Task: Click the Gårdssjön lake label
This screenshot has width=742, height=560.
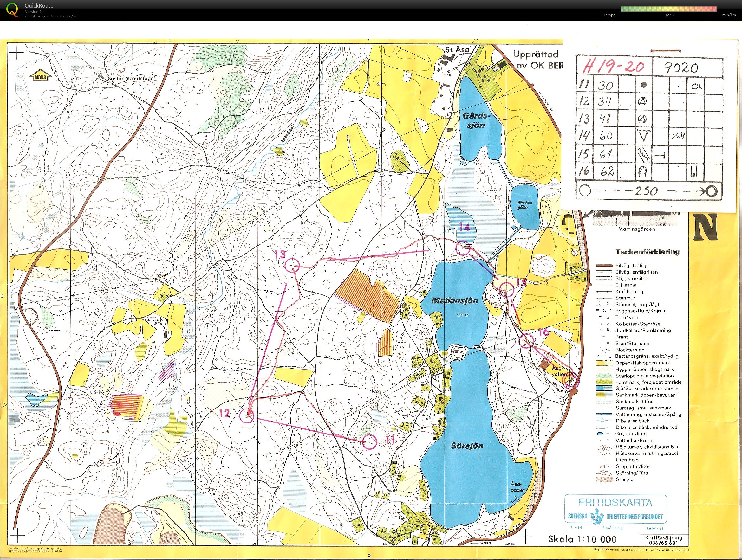Action: (476, 120)
